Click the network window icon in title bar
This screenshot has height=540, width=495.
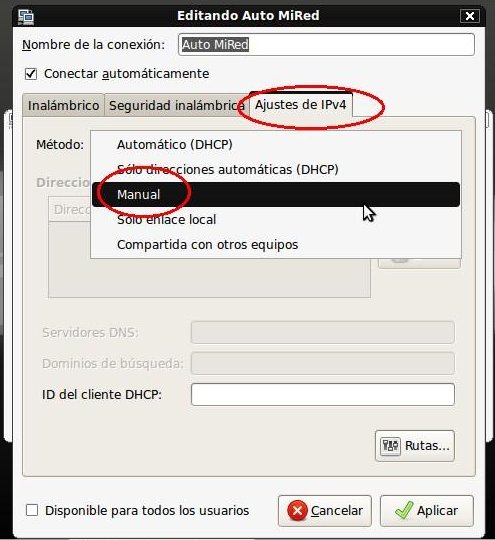pos(26,17)
